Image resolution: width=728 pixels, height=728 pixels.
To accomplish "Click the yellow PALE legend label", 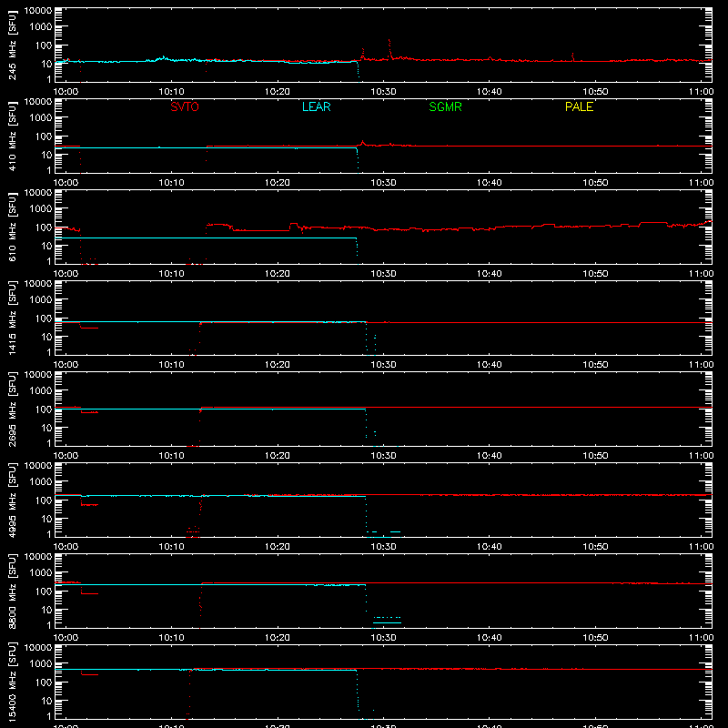I will click(x=579, y=106).
